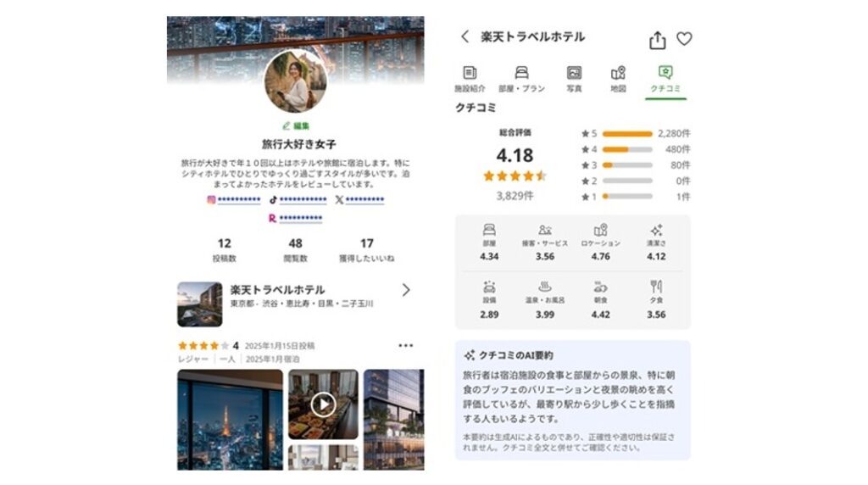Play the buffet video thumbnail
The width and height of the screenshot is (868, 485).
pos(323,404)
